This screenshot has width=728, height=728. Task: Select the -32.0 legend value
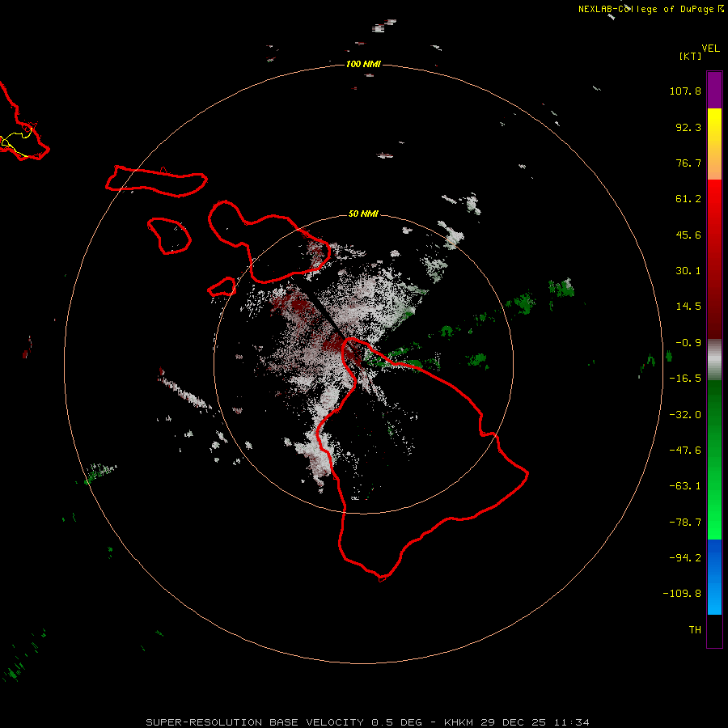(x=685, y=415)
